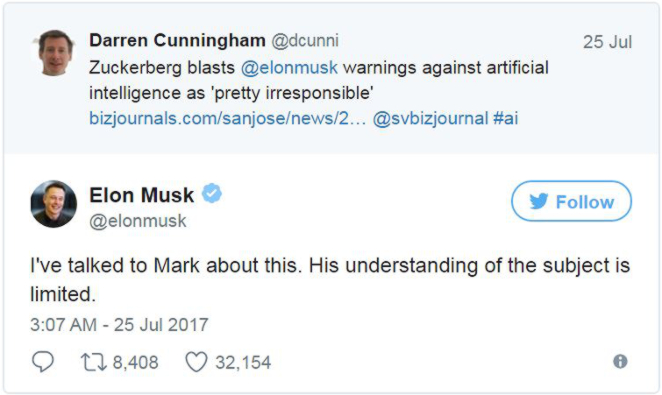Screen dimensions: 662x395
Task: Click the 32,154 likes count
Action: click(243, 363)
